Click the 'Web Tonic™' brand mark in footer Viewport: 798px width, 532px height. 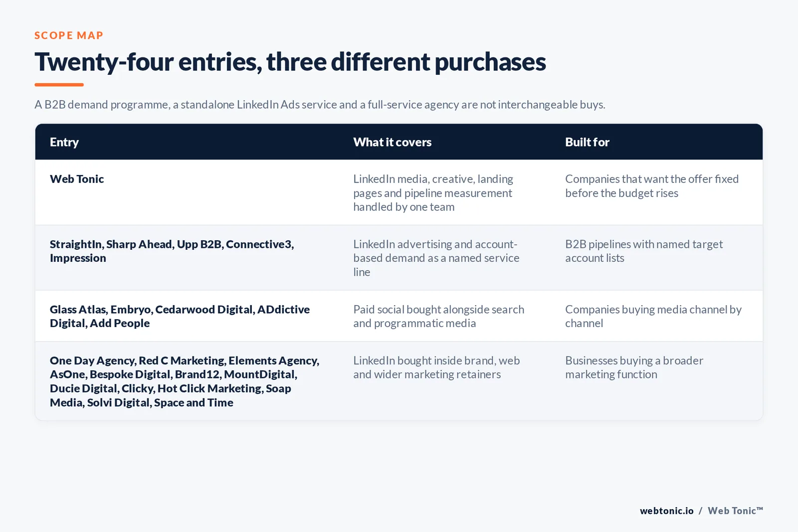click(736, 511)
